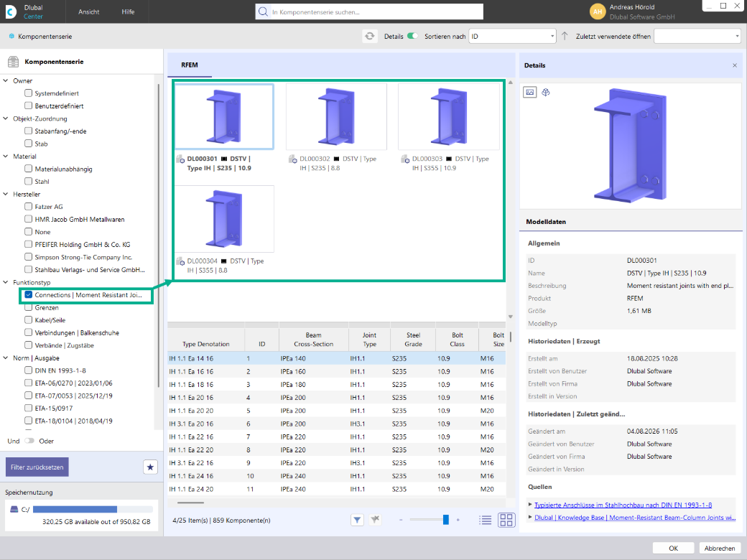Click the Beam Cross-Section column header
The width and height of the screenshot is (747, 560).
click(x=313, y=340)
